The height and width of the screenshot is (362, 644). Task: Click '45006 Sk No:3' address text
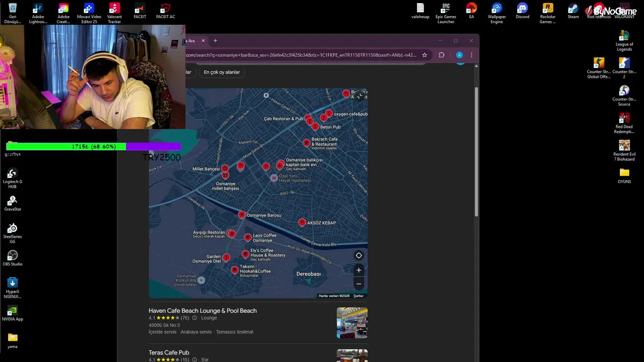click(x=164, y=325)
